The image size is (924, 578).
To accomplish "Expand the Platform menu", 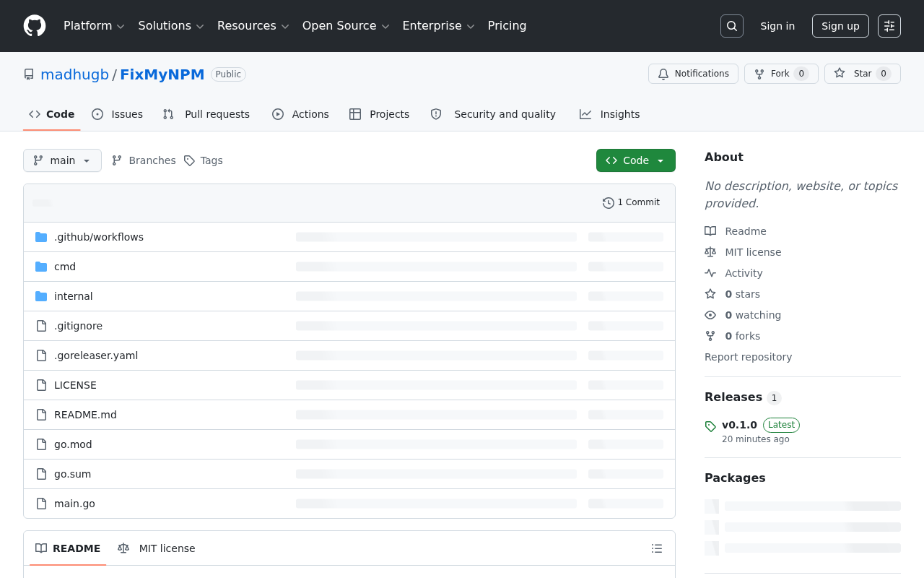I will pyautogui.click(x=94, y=26).
